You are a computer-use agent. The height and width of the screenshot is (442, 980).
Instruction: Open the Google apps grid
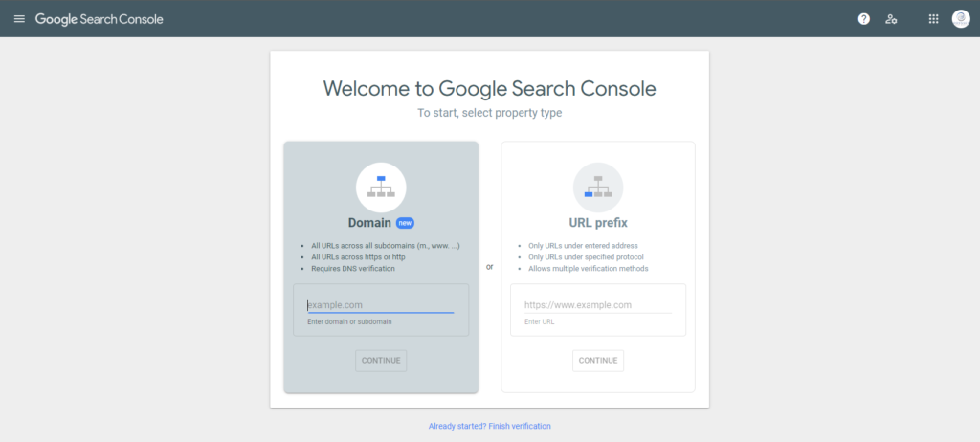pyautogui.click(x=933, y=19)
